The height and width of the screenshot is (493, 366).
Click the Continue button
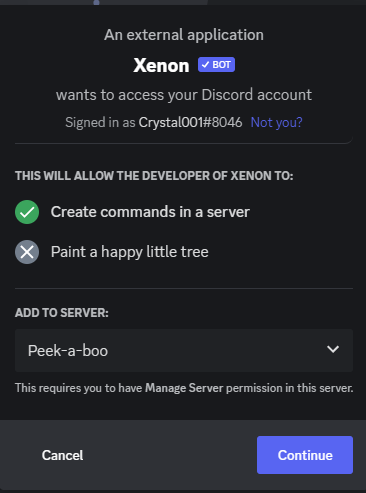(305, 455)
